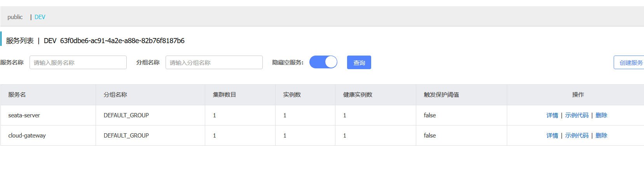644x176 pixels.
Task: Open 示例代码 for cloud-gateway
Action: pos(577,136)
